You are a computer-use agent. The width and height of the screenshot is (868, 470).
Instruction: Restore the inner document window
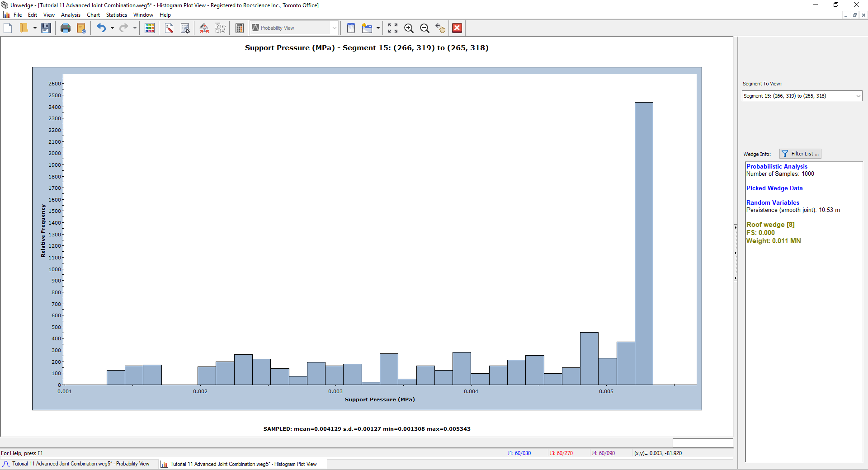tap(854, 15)
